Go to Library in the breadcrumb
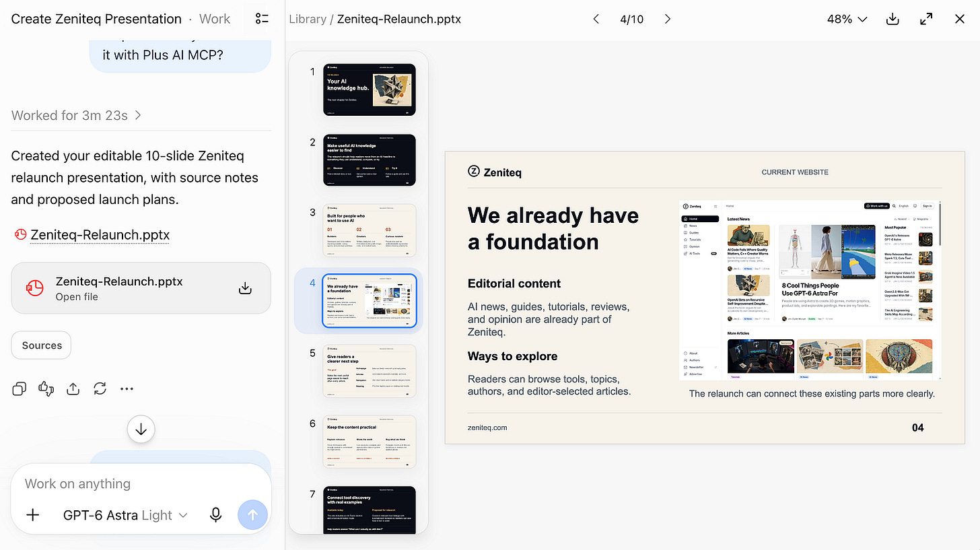This screenshot has width=980, height=550. [308, 19]
